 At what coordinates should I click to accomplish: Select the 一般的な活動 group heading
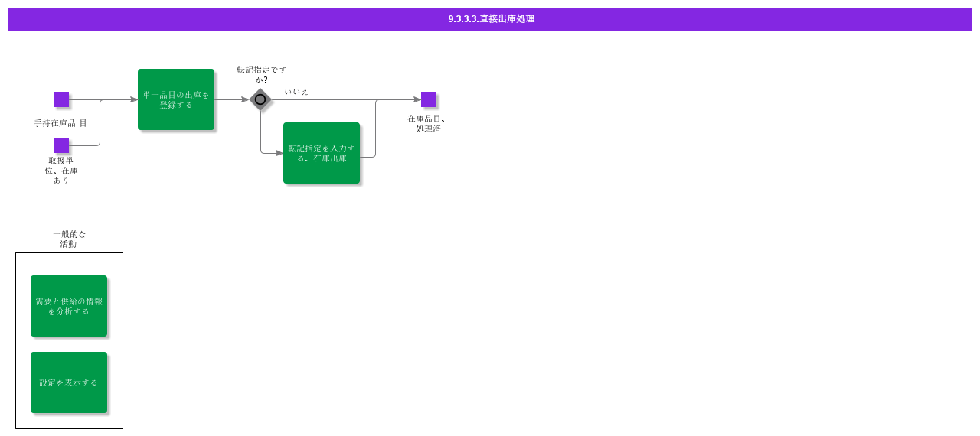click(x=69, y=239)
